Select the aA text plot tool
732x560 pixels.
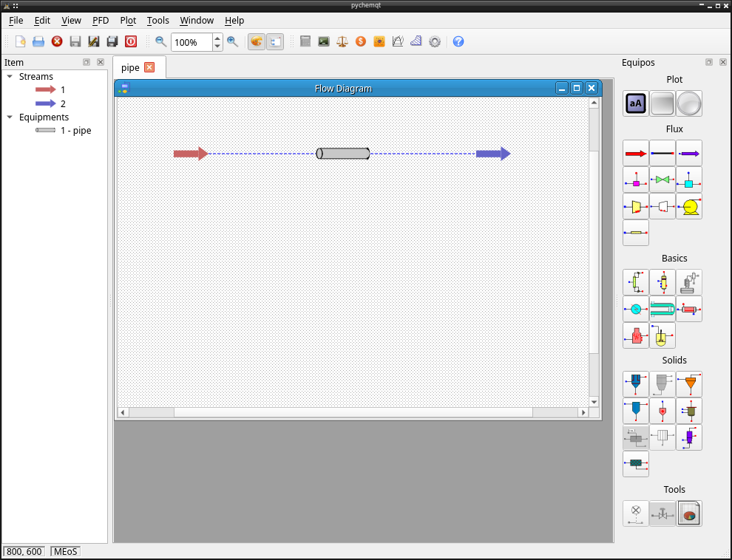(635, 103)
